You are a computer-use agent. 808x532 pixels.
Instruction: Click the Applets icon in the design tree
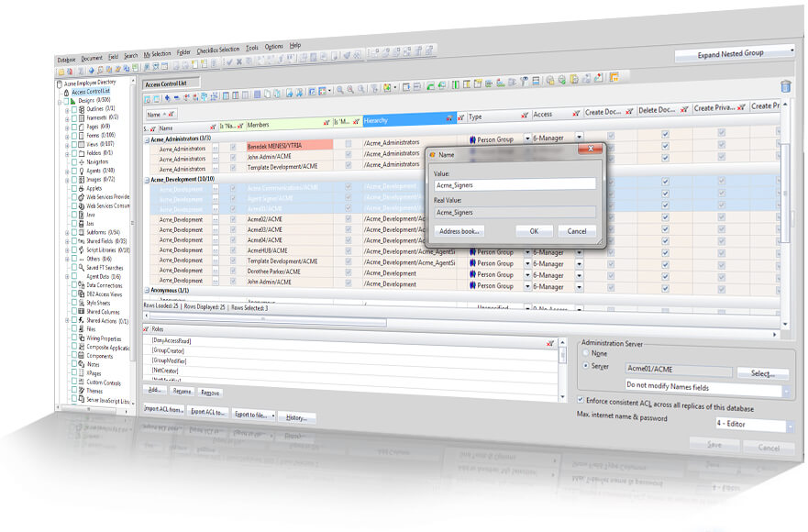pyautogui.click(x=82, y=189)
